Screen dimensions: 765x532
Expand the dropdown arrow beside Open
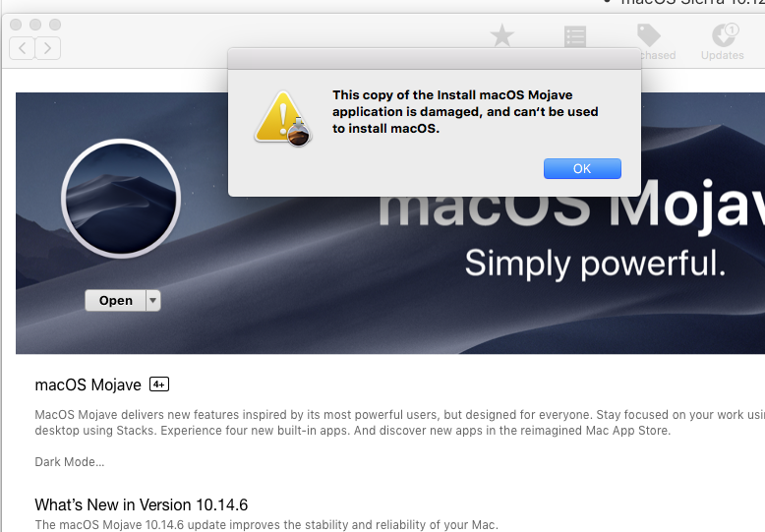[153, 301]
